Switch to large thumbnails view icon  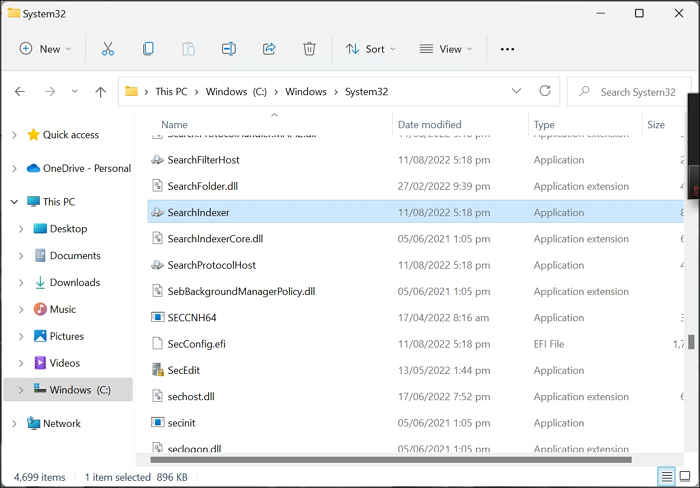(685, 476)
